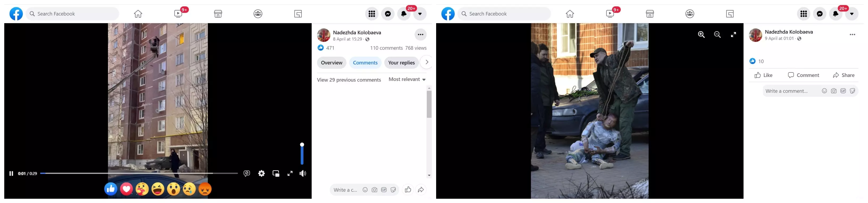The width and height of the screenshot is (868, 203).
Task: Open Messenger in left window
Action: [x=388, y=14]
